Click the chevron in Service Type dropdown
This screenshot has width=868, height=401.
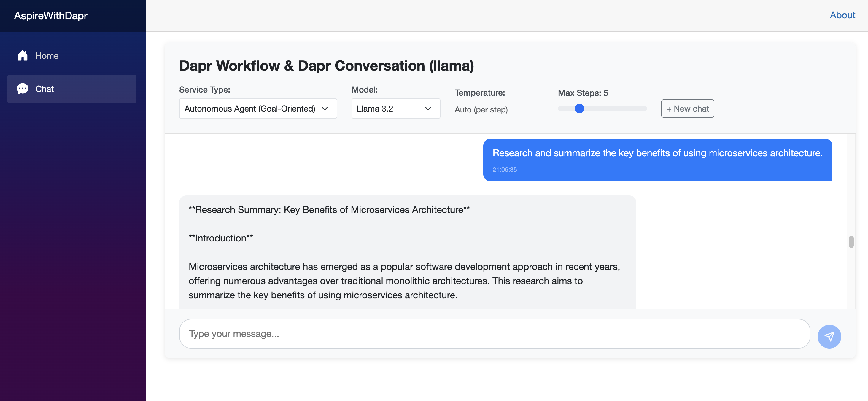click(325, 109)
